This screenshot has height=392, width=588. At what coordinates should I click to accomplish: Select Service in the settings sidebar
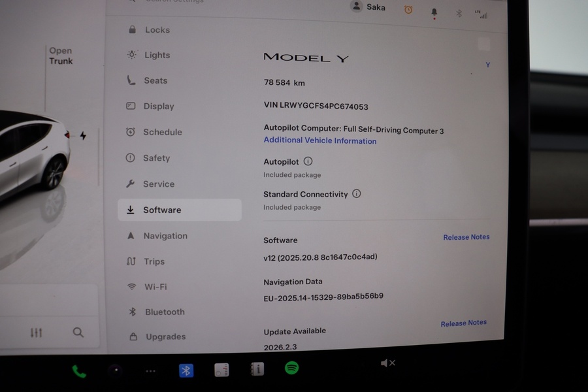pyautogui.click(x=158, y=184)
